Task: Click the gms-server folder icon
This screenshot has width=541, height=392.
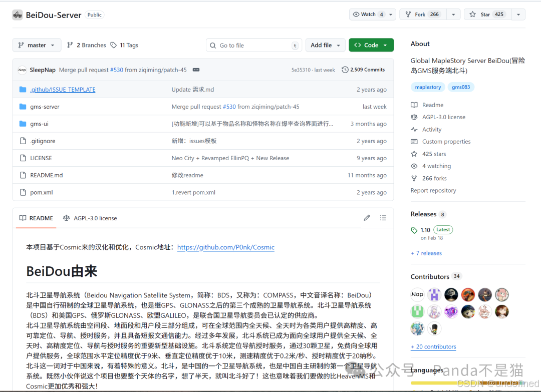Action: tap(23, 107)
